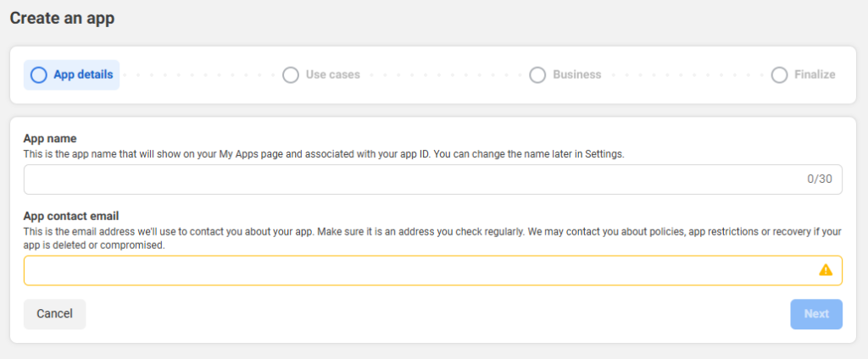Click the Cancel button
The height and width of the screenshot is (359, 868).
click(55, 314)
